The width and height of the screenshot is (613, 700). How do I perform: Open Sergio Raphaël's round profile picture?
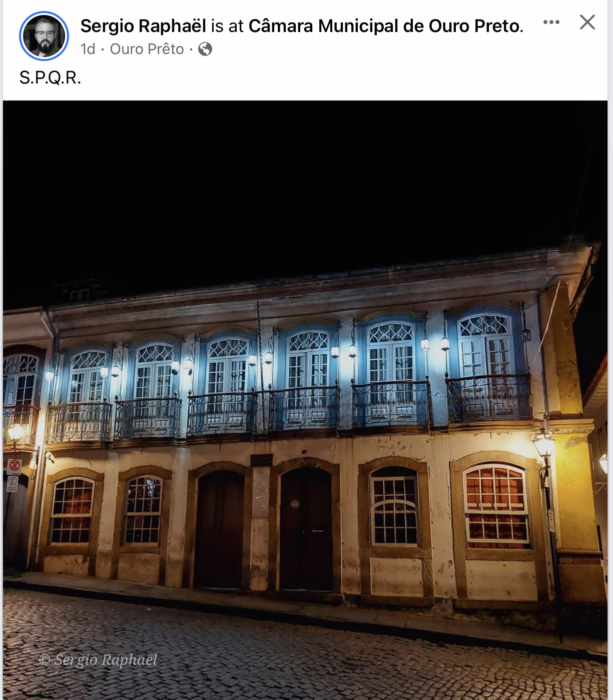point(44,36)
